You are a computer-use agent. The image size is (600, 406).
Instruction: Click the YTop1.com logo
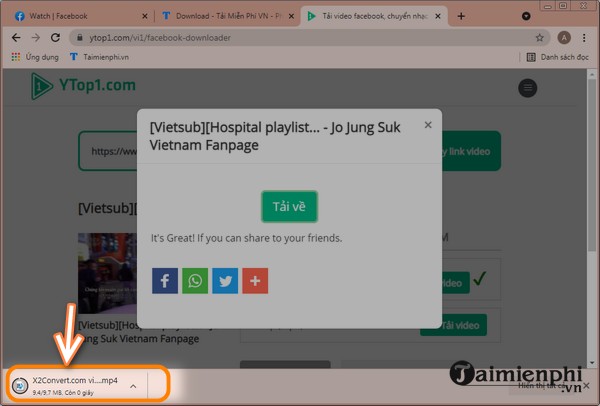click(83, 85)
